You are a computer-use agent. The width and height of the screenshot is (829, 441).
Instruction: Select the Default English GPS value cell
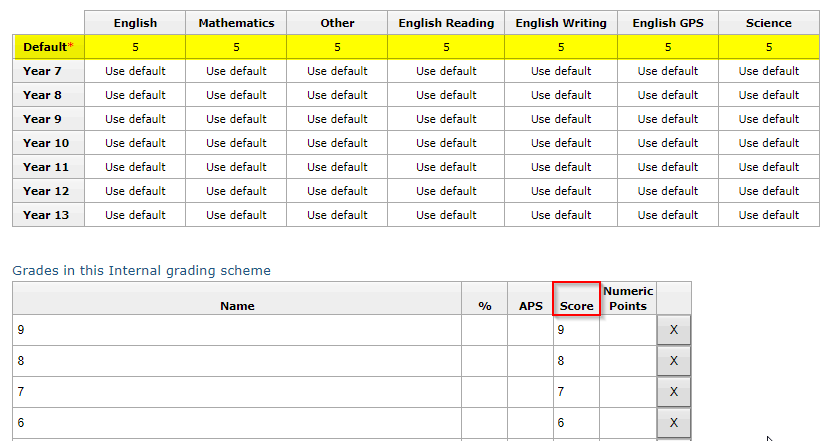point(668,47)
